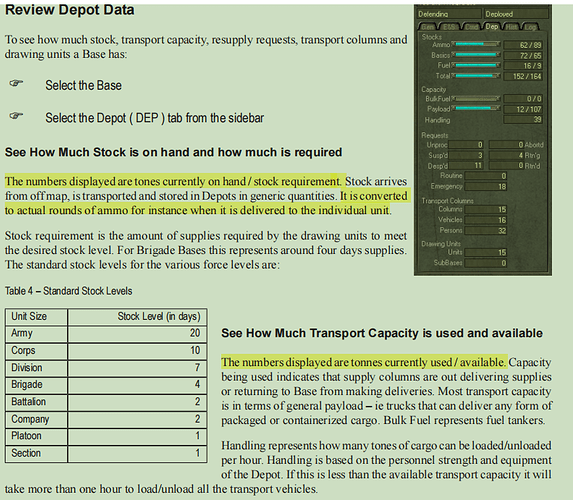Click the Total value 152 / 164

pyautogui.click(x=523, y=76)
